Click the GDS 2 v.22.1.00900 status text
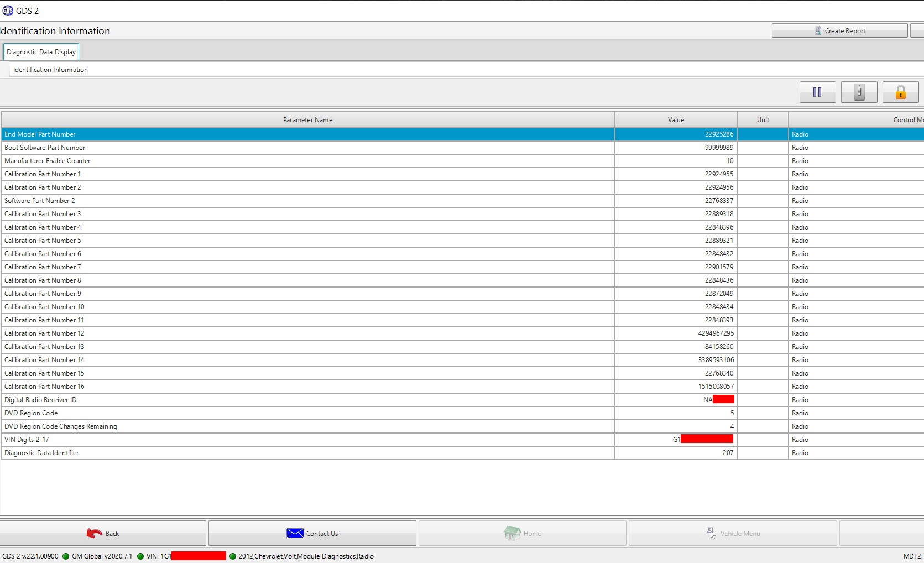 tap(30, 556)
